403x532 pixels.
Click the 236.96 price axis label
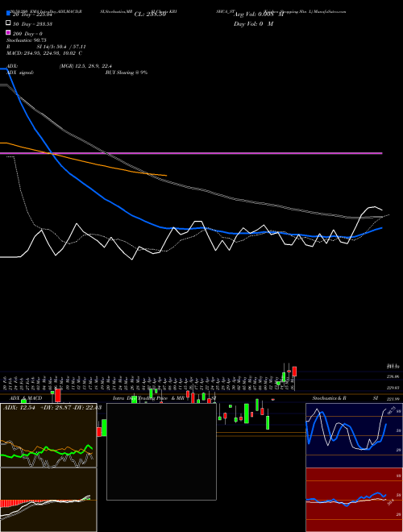[x=393, y=376]
